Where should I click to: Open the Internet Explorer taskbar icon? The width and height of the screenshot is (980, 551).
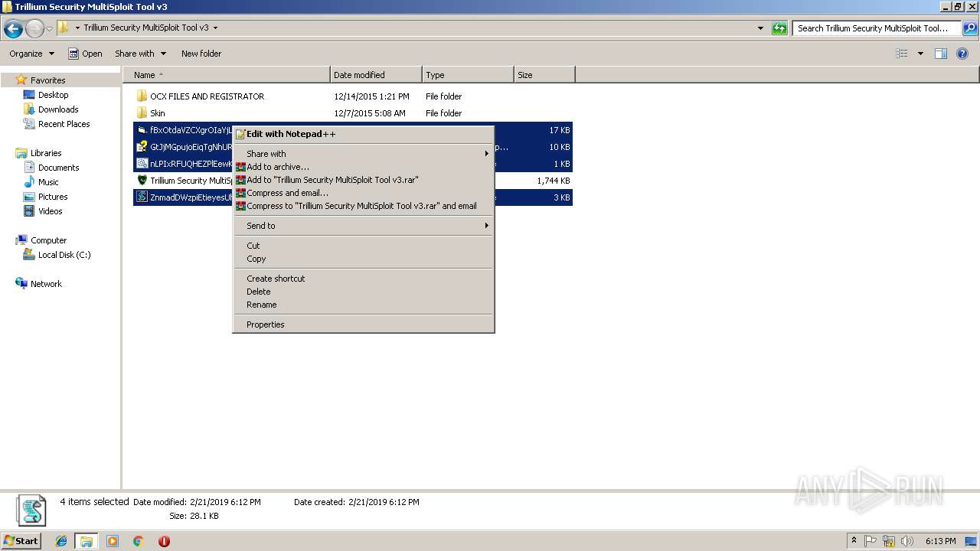pyautogui.click(x=61, y=541)
